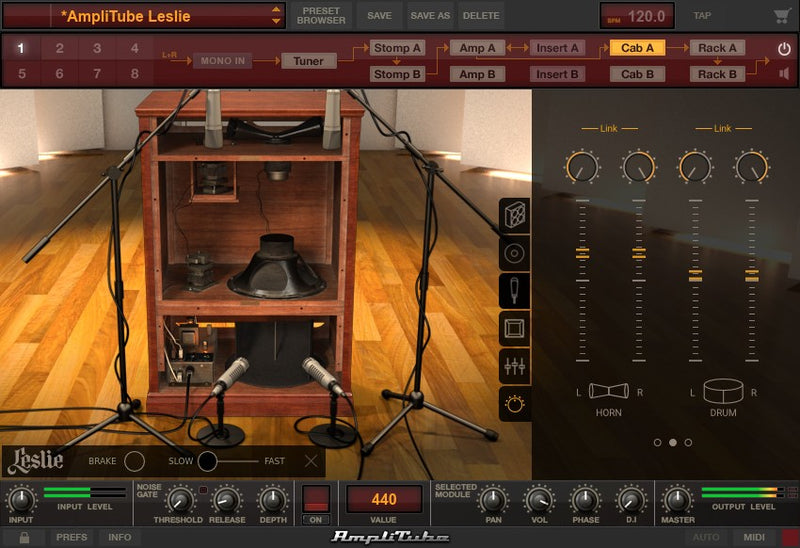Mute output with speaker icon

click(784, 74)
